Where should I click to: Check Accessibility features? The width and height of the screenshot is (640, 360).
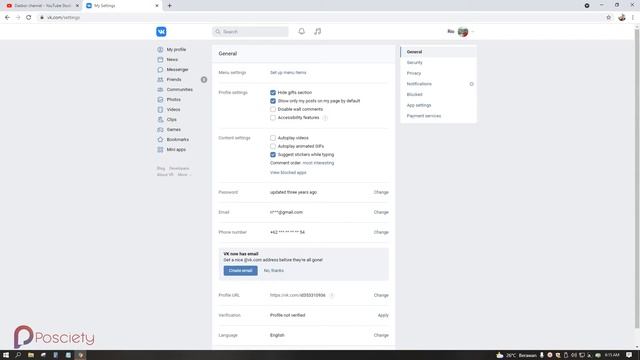tap(273, 118)
